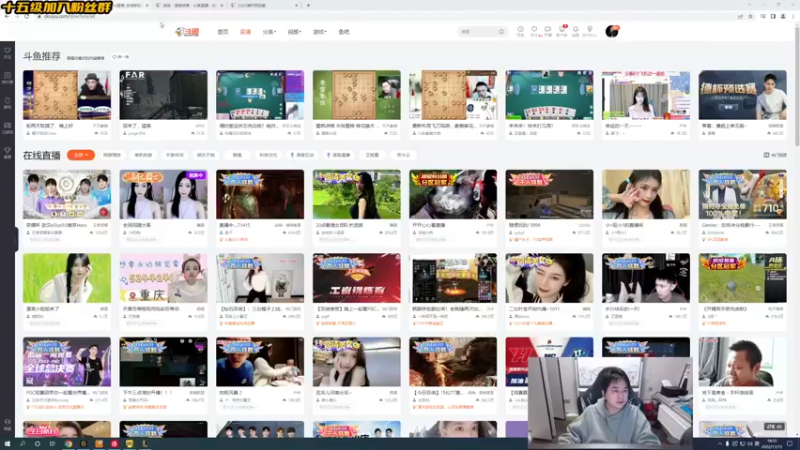
Task: Open the purple 全球总决赛 stream thumbnail
Action: click(x=67, y=361)
